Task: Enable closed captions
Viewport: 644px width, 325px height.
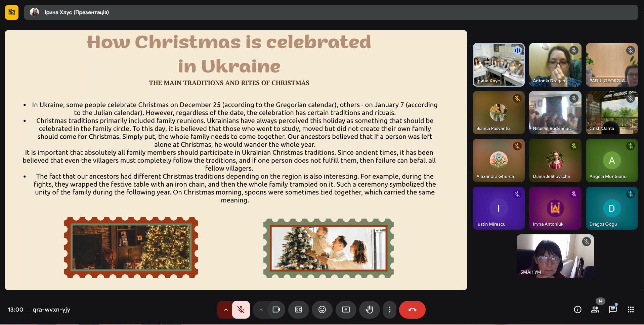Action: coord(299,310)
